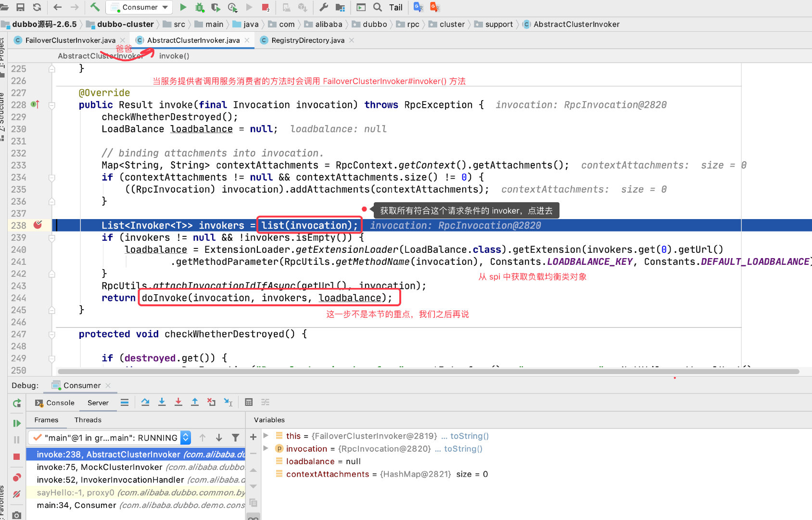Expand the 'this' variable node
The height and width of the screenshot is (520, 812).
(266, 436)
